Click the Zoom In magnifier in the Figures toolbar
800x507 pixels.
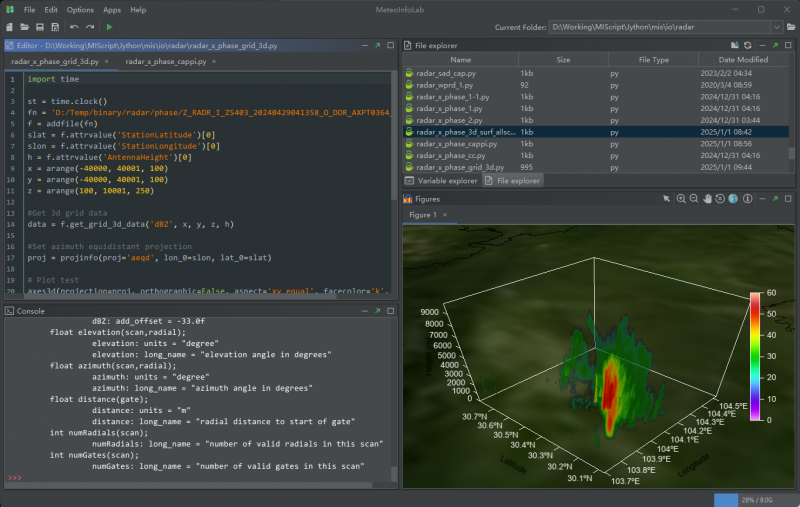(681, 199)
